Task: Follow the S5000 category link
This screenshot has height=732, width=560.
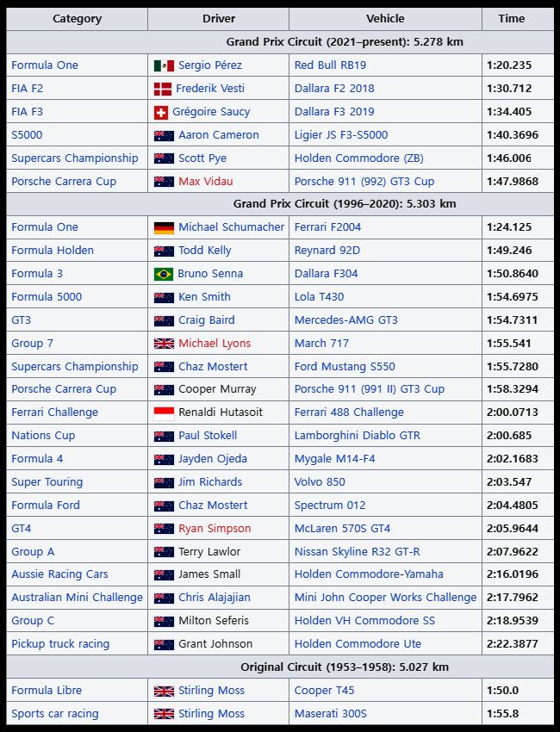Action: click(x=27, y=135)
